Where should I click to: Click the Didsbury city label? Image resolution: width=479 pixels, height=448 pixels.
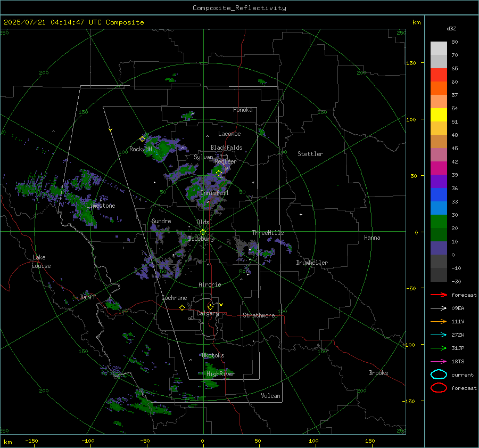pyautogui.click(x=201, y=239)
